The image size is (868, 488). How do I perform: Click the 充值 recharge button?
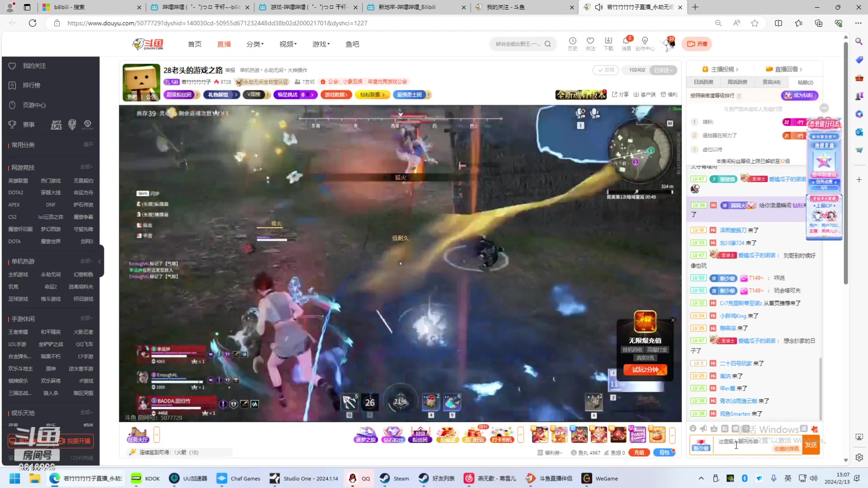point(639,452)
